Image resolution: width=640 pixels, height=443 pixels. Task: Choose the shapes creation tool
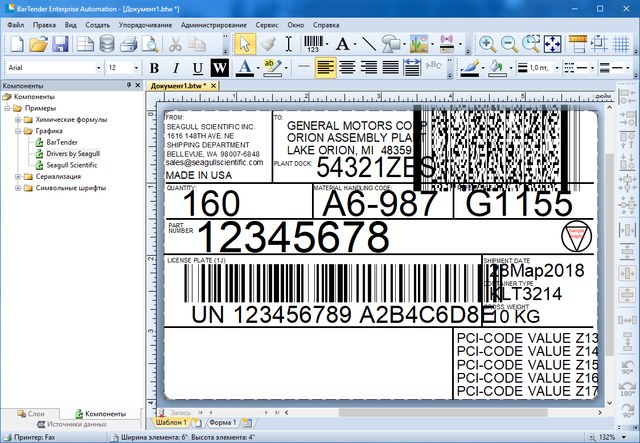391,44
